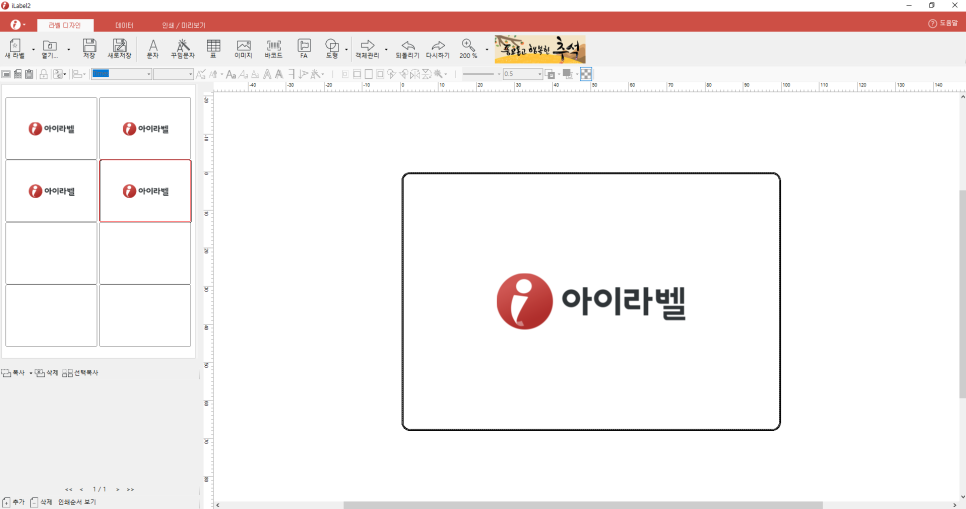This screenshot has height=509, width=966.
Task: Open the 도움말 help menu
Action: coord(943,23)
